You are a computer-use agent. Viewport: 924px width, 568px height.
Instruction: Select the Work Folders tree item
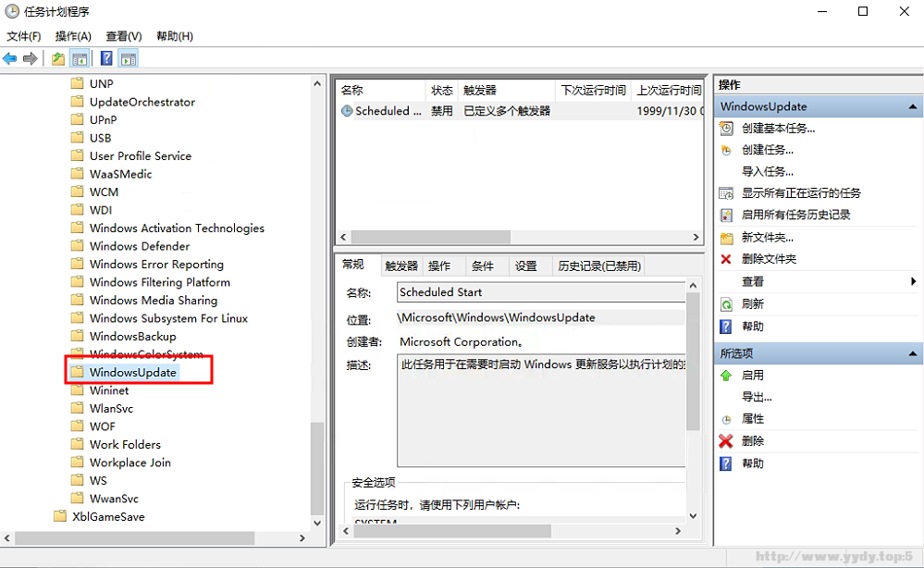[125, 444]
